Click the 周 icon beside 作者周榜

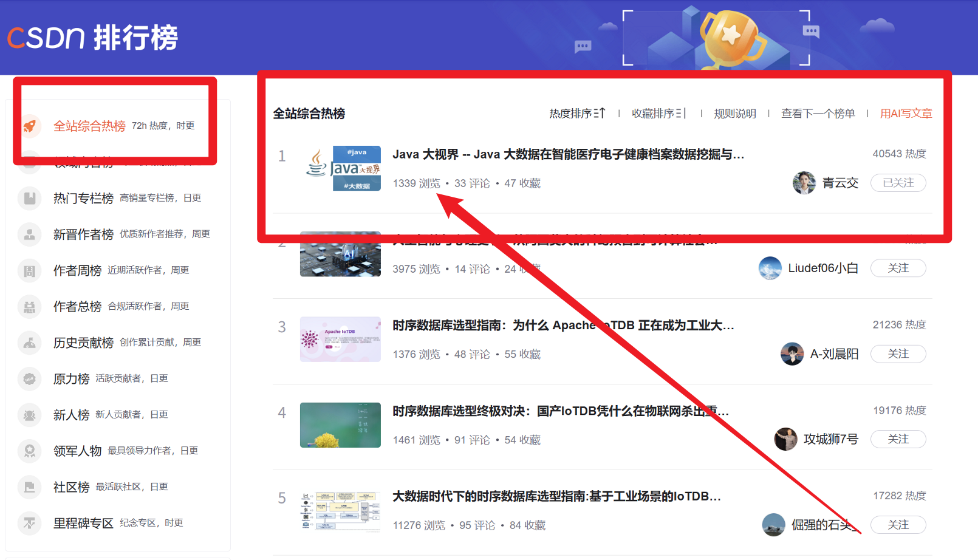(30, 270)
